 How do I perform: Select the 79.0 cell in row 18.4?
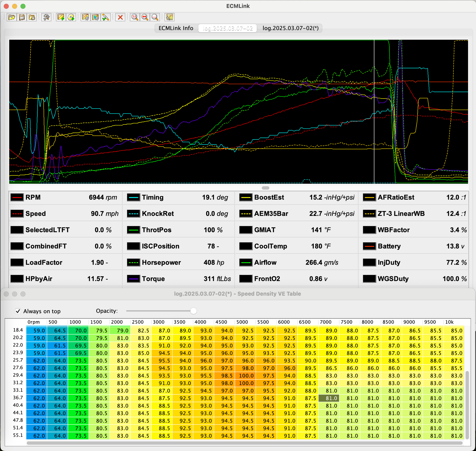pos(120,331)
